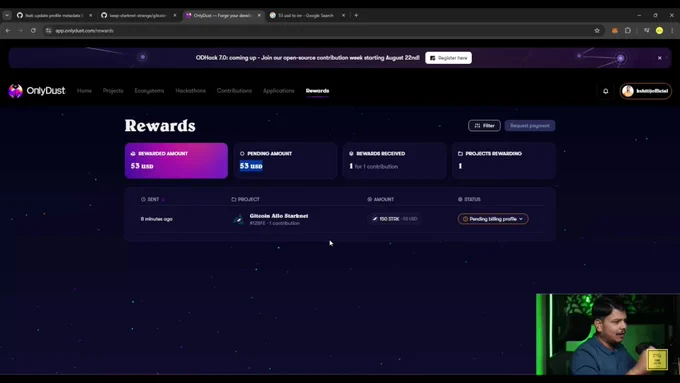Open browser extensions puzzle icon
The image size is (680, 383).
click(x=628, y=30)
